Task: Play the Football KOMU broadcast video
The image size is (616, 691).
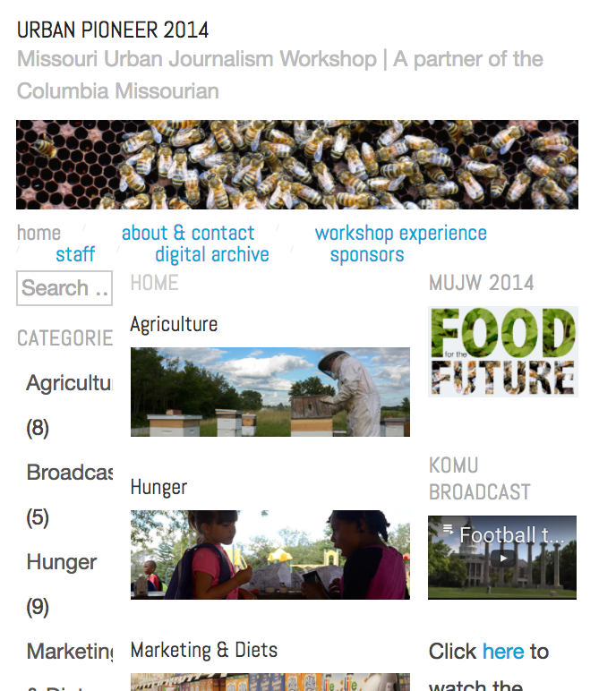Action: (x=502, y=558)
